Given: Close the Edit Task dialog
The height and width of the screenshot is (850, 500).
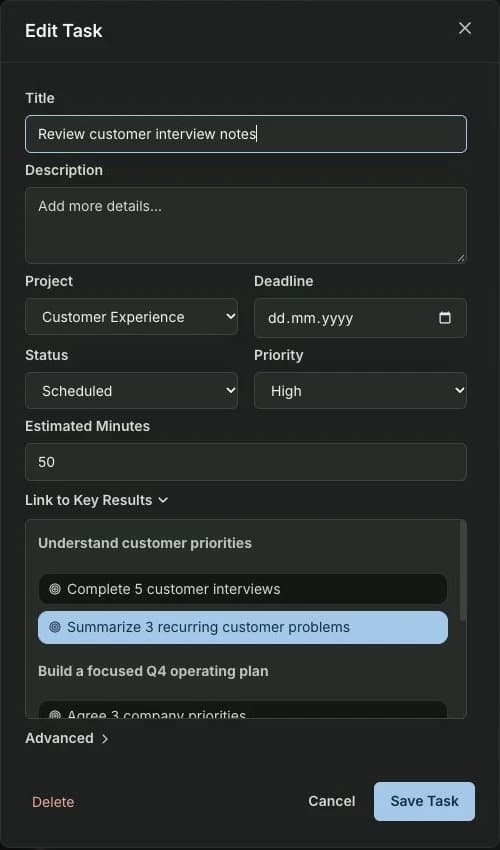Looking at the screenshot, I should pyautogui.click(x=465, y=29).
